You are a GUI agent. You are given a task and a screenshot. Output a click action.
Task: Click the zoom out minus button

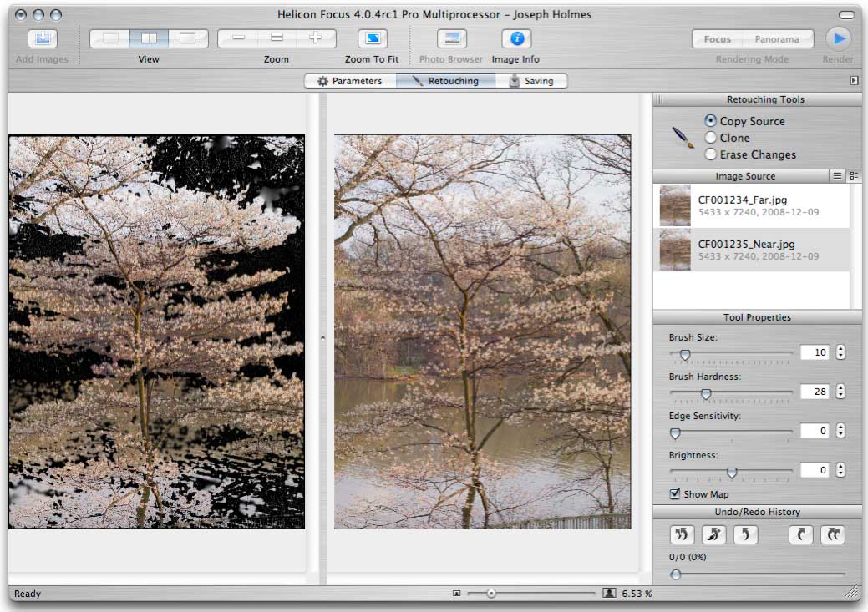(x=238, y=38)
